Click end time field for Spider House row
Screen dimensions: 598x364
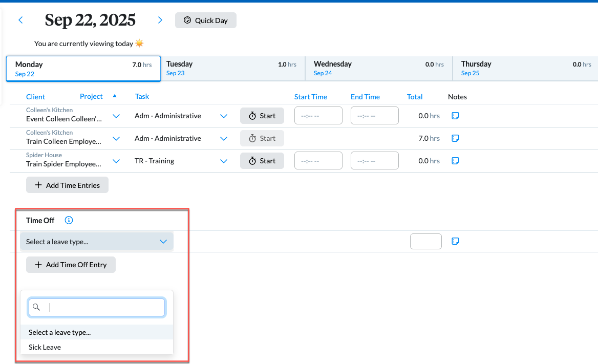coord(374,161)
